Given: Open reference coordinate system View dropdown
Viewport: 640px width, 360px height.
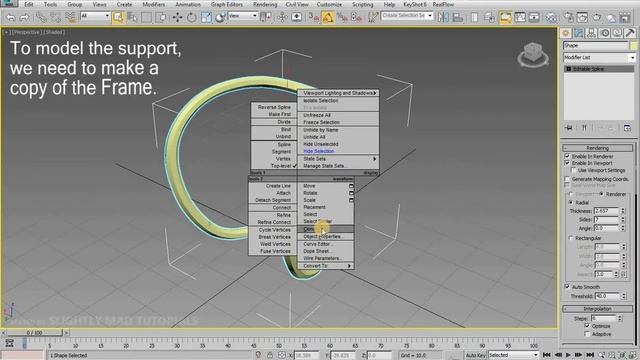Looking at the screenshot, I should [243, 16].
